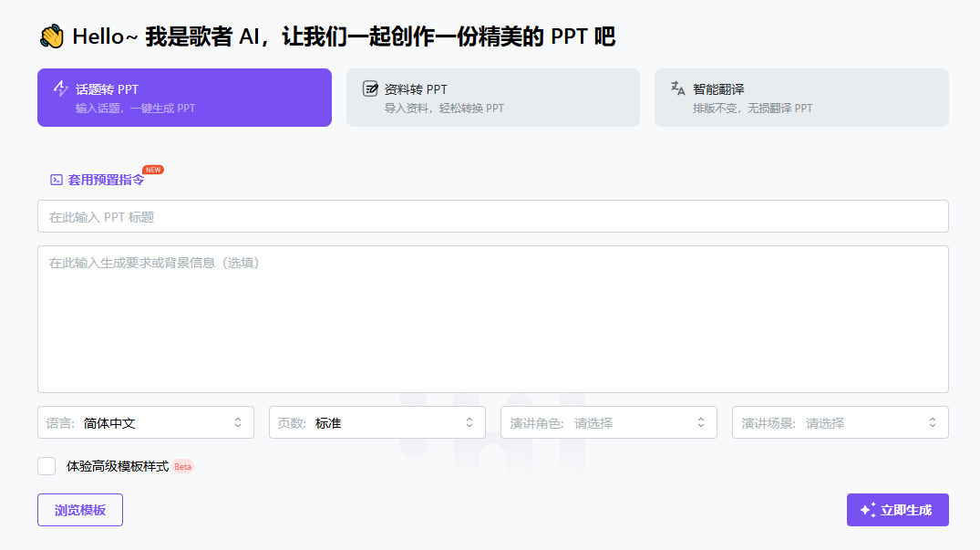The image size is (980, 550).
Task: Click the 导入资料，轻松转换 PPT subtitle
Action: [444, 109]
